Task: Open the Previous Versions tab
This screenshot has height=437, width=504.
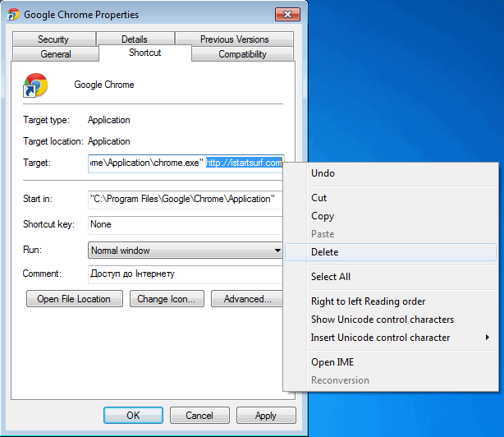Action: point(234,39)
